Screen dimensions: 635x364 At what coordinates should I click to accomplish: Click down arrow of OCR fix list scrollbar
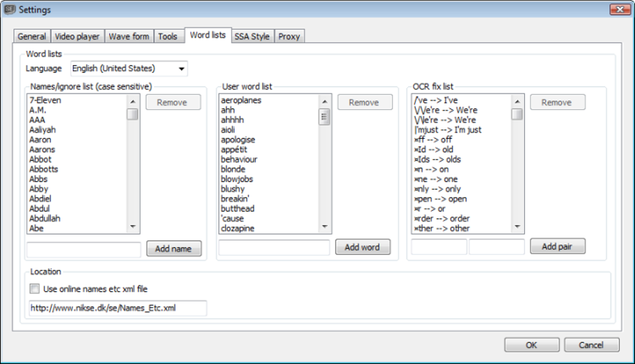(517, 226)
